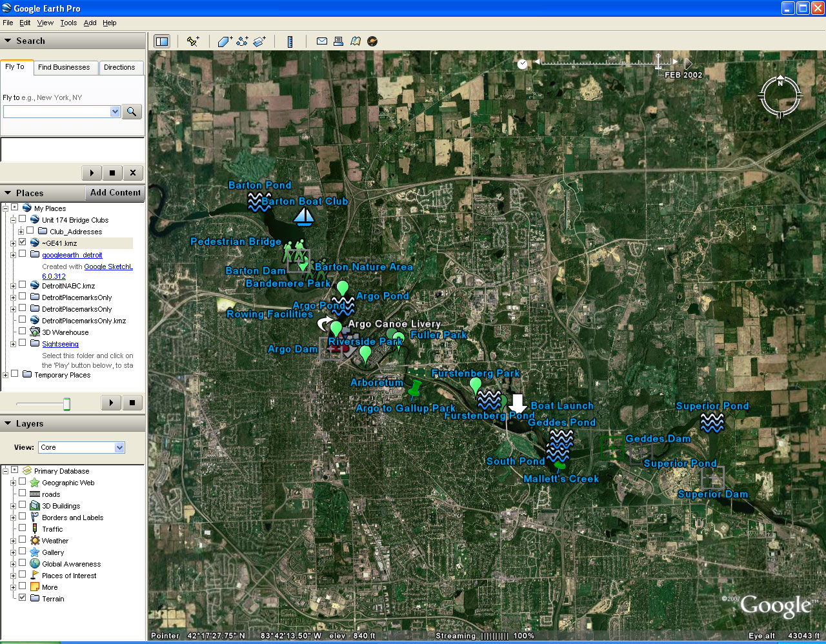Open the Tools menu

click(x=68, y=23)
